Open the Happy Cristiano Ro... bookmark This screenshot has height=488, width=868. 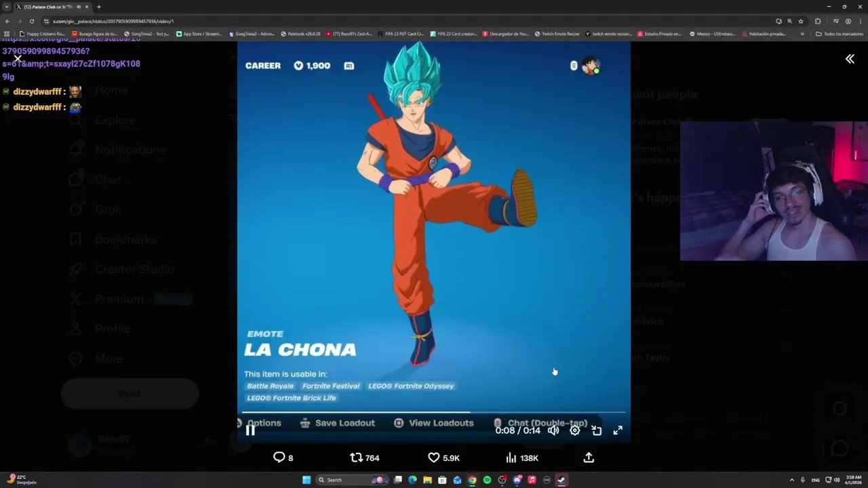pos(43,34)
